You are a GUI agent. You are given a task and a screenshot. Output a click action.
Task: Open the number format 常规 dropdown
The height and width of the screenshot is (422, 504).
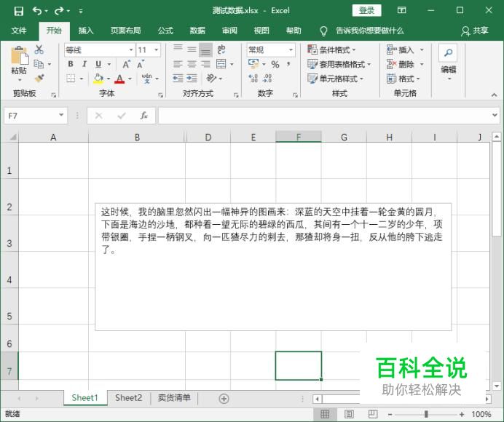point(291,49)
